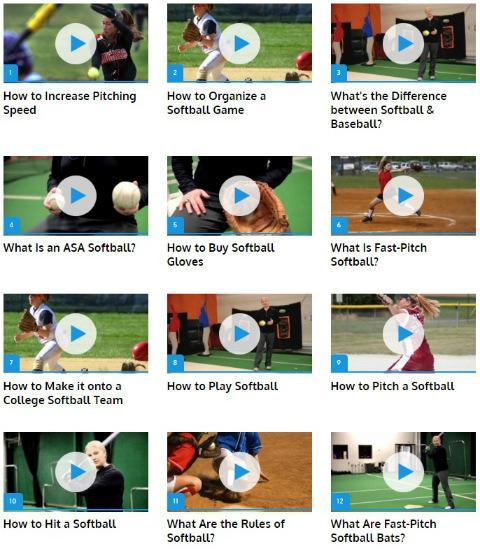Play the How to Pitch a Softball video
The height and width of the screenshot is (551, 480).
[403, 334]
